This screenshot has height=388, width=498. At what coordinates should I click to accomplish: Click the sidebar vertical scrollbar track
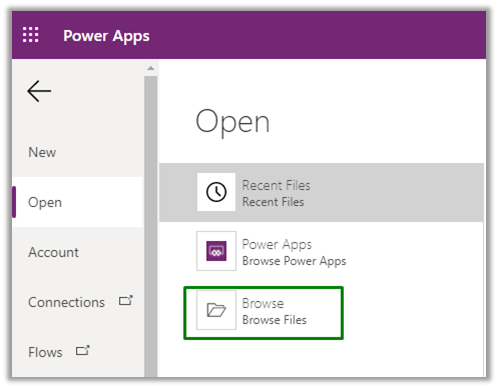[151, 227]
